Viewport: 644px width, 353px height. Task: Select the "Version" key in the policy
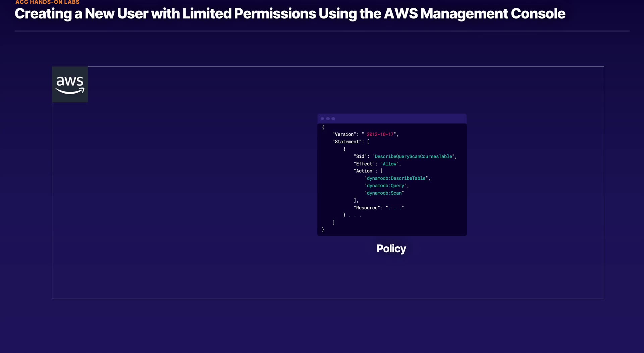tap(344, 135)
